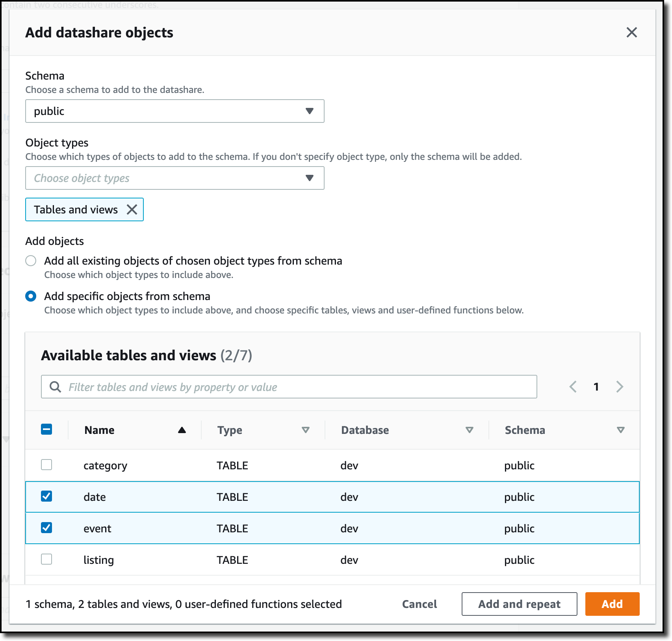Remove the Tables and views tag
This screenshot has height=641, width=672.
(132, 209)
